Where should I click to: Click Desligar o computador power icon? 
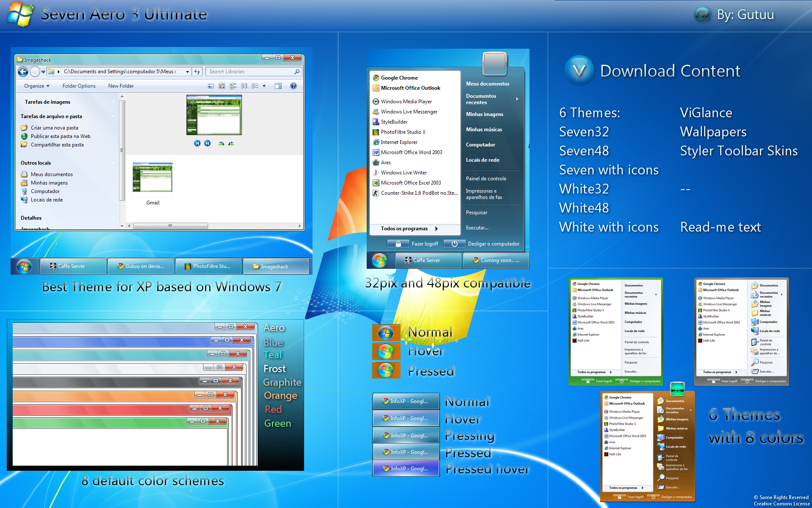(455, 244)
